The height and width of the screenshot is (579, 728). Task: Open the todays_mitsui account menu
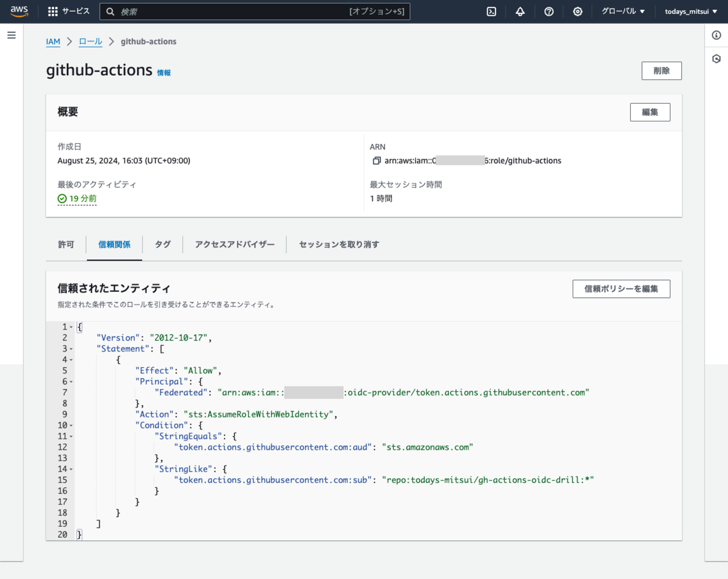[x=691, y=11]
